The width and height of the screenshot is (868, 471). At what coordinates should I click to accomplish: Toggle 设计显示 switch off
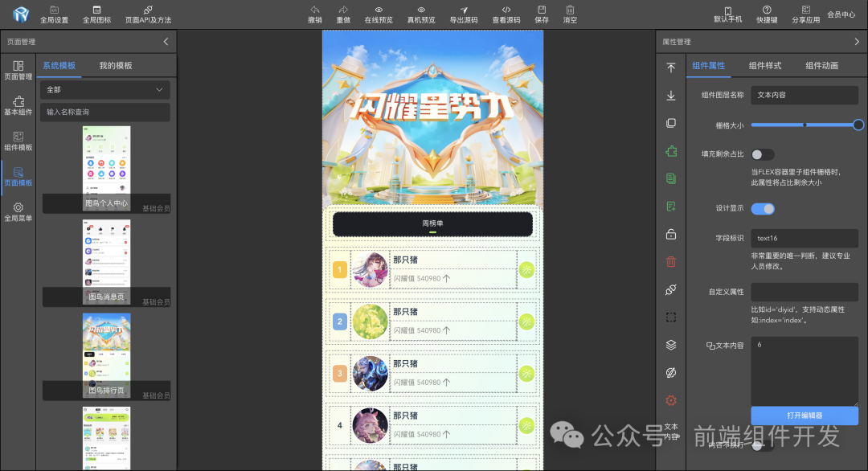(762, 209)
